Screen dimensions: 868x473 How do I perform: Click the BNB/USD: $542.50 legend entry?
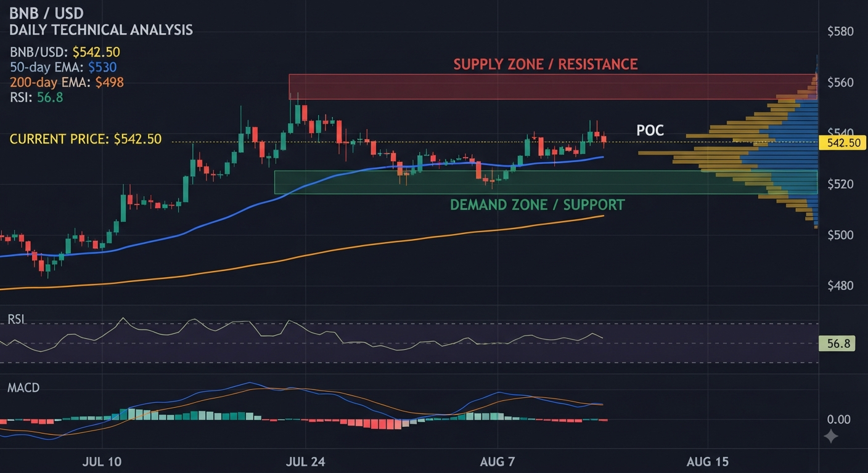coord(65,52)
